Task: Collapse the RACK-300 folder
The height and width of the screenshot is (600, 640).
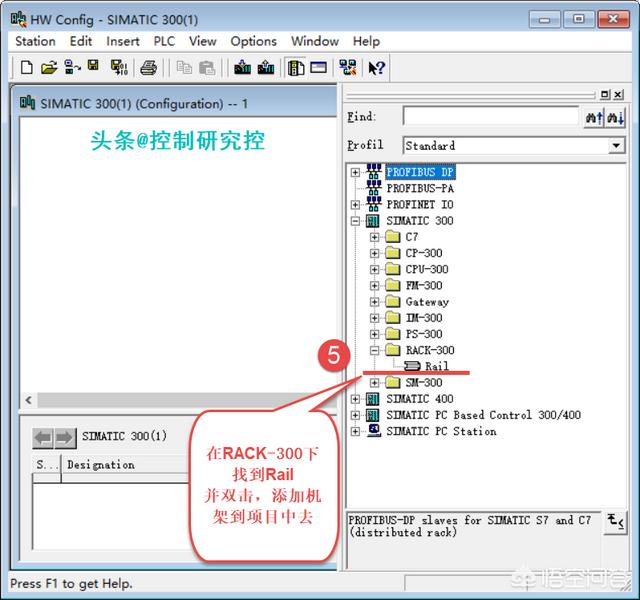Action: click(375, 350)
